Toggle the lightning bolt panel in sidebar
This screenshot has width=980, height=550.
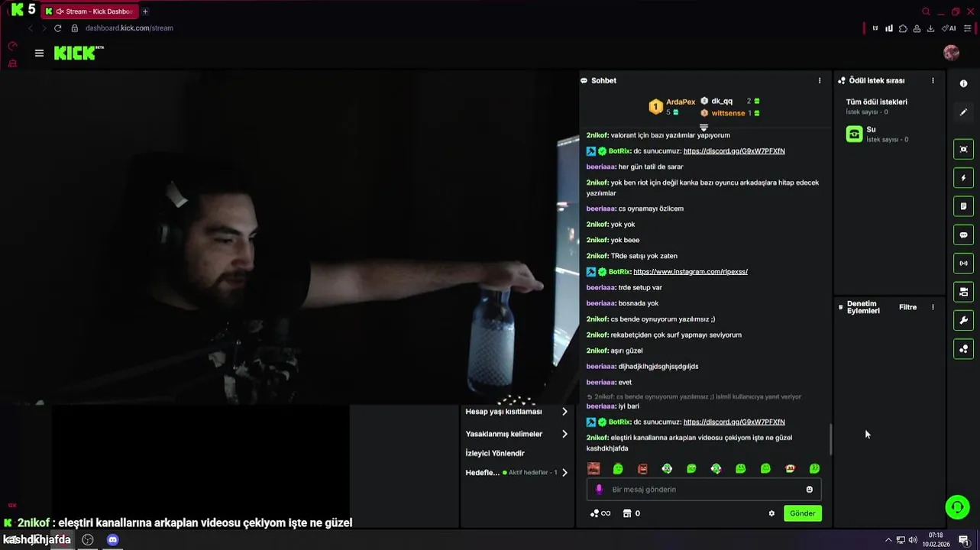point(963,178)
